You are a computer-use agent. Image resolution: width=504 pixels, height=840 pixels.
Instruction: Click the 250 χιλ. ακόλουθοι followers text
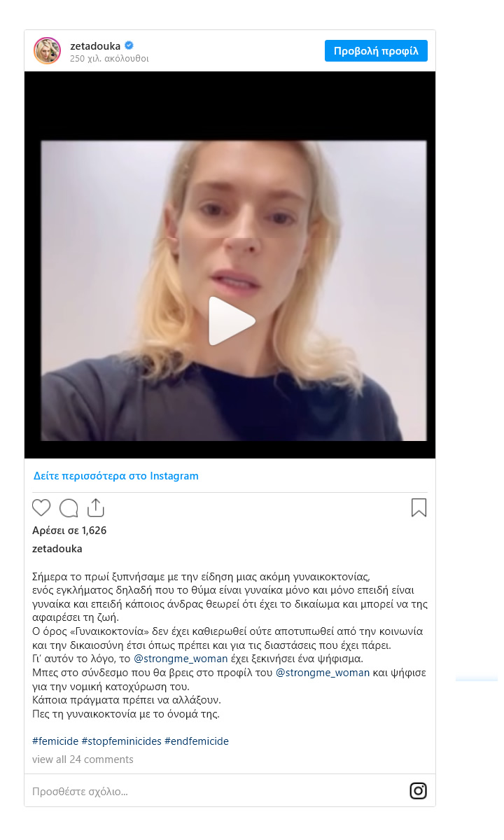(109, 59)
